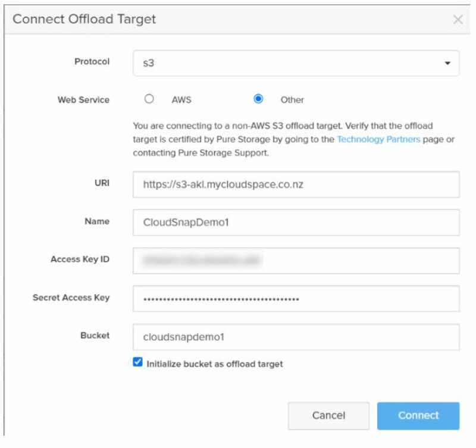Screen dimensions: 476x448
Task: Click into the Access Key ID field
Action: [296, 261]
